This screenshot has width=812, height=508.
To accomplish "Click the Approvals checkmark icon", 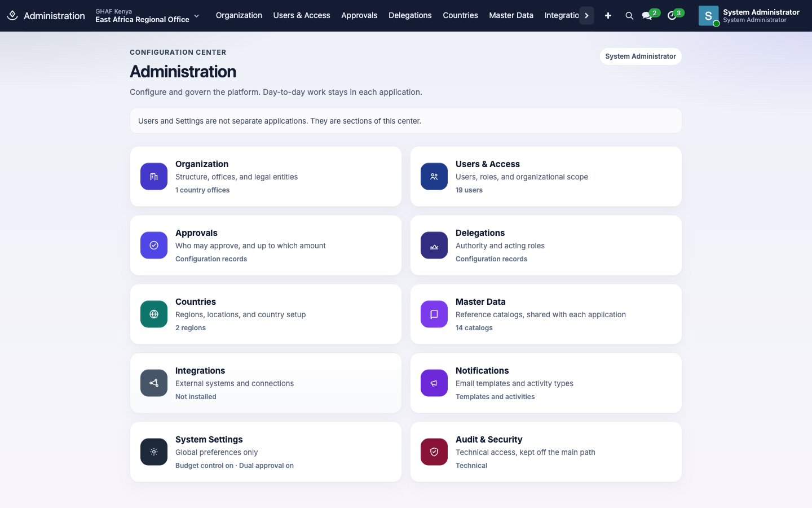I will (154, 246).
